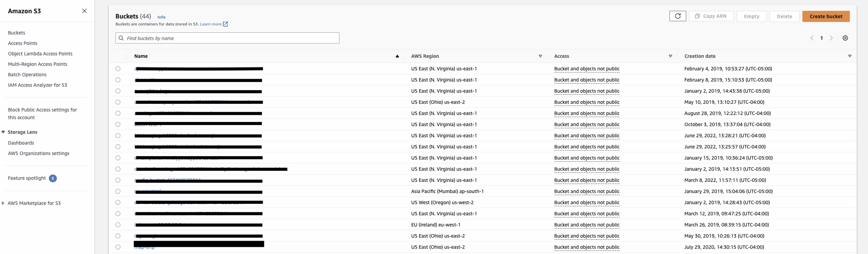Click access status of the Oregon bucket
This screenshot has height=254, width=868.
(x=587, y=202)
